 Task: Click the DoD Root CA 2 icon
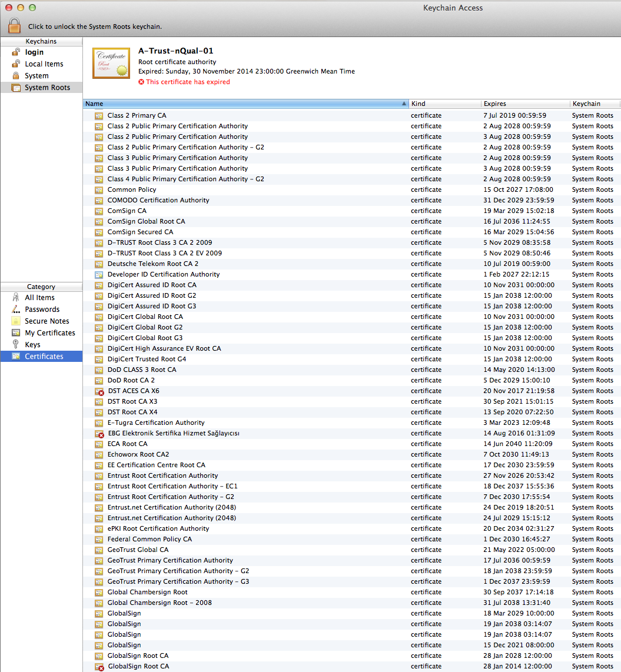tap(98, 381)
